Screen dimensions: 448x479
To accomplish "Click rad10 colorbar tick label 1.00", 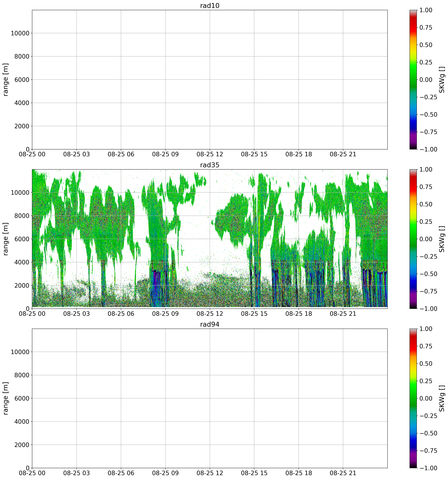I will point(426,10).
